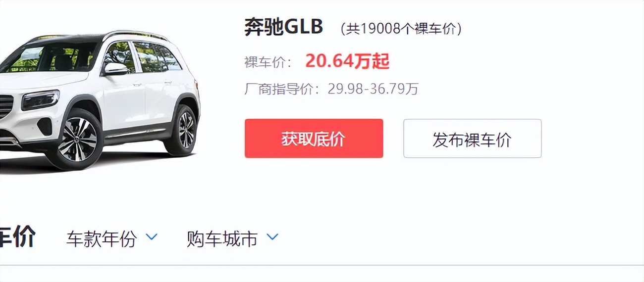The width and height of the screenshot is (644, 282).
Task: Click the 共19008个裸车价 count text
Action: tap(401, 29)
